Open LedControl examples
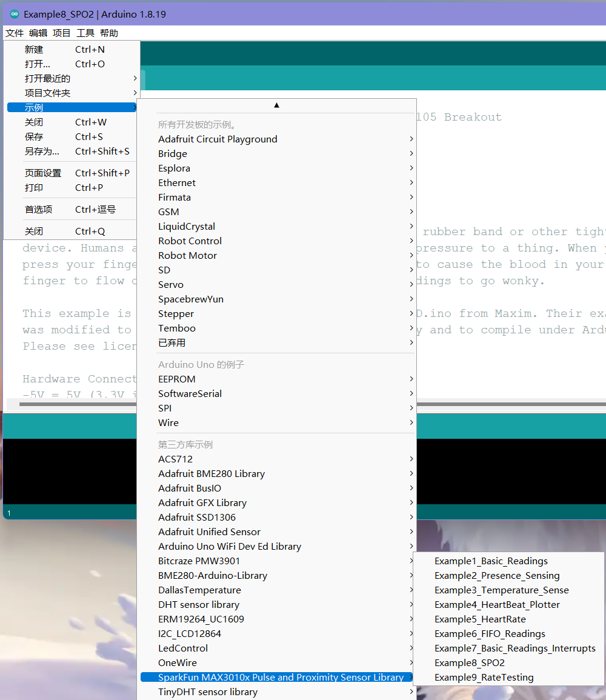Screen dimensions: 606x700 pos(277,648)
